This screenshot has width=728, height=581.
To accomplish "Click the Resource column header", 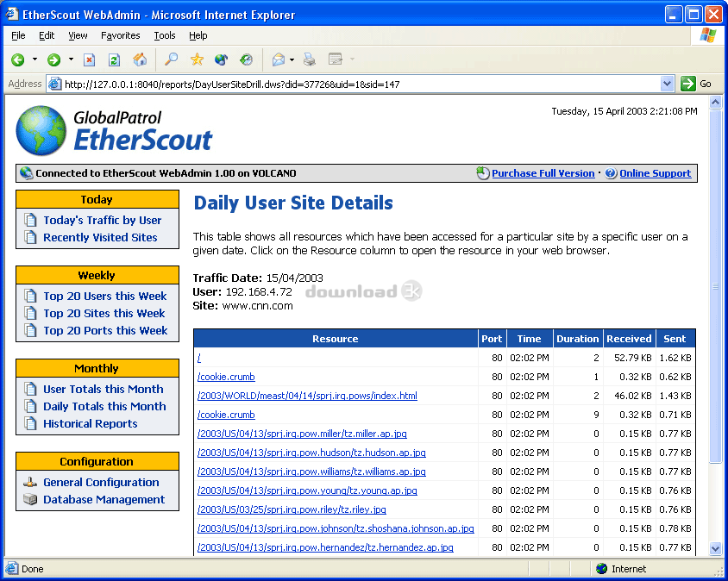I will click(336, 339).
